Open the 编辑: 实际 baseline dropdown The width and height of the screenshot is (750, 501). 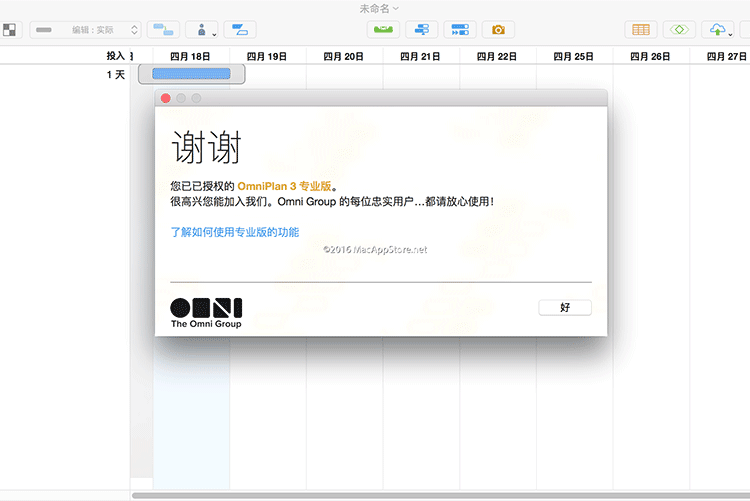(x=85, y=30)
